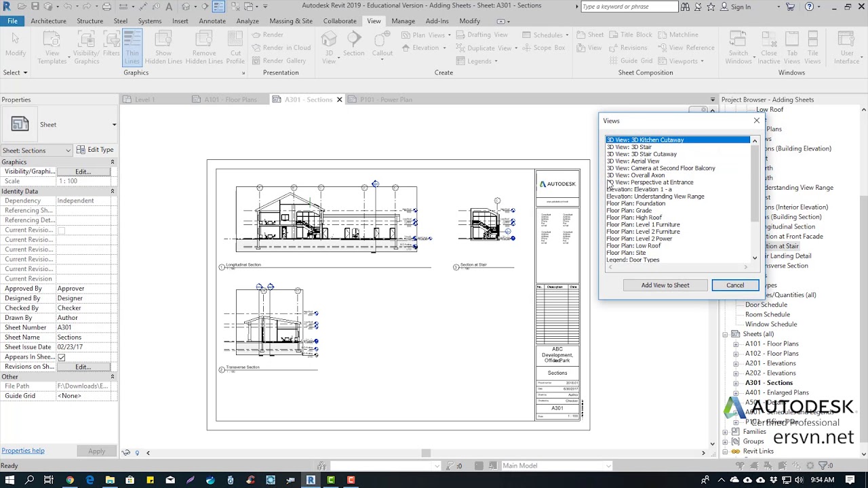The image size is (868, 488).
Task: Click Render Gallery
Action: point(279,61)
